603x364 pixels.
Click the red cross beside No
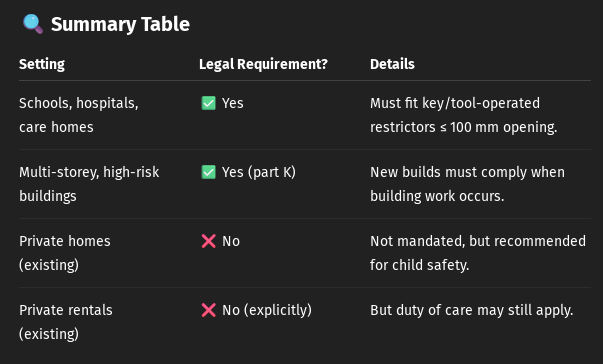tap(208, 241)
